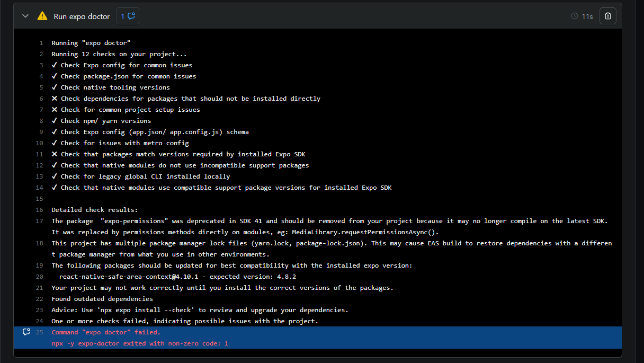Viewport: 644px width, 363px height.
Task: Select 'Found outdated dependencies' line
Action: 102,299
